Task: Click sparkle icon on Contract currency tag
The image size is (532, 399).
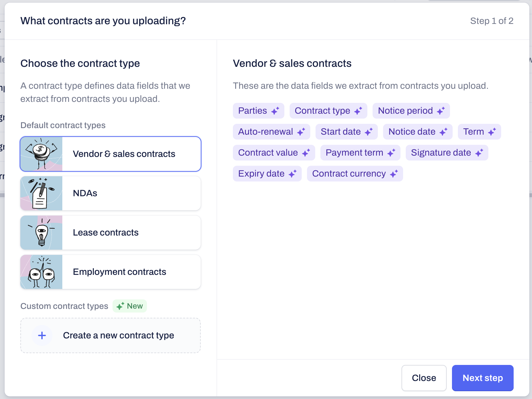Action: coord(394,174)
